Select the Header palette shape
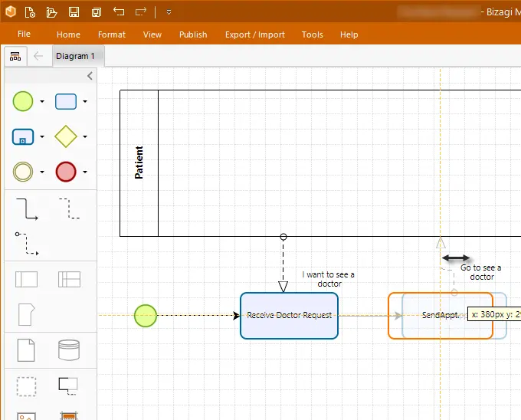The height and width of the screenshot is (420, 521). [x=69, y=416]
